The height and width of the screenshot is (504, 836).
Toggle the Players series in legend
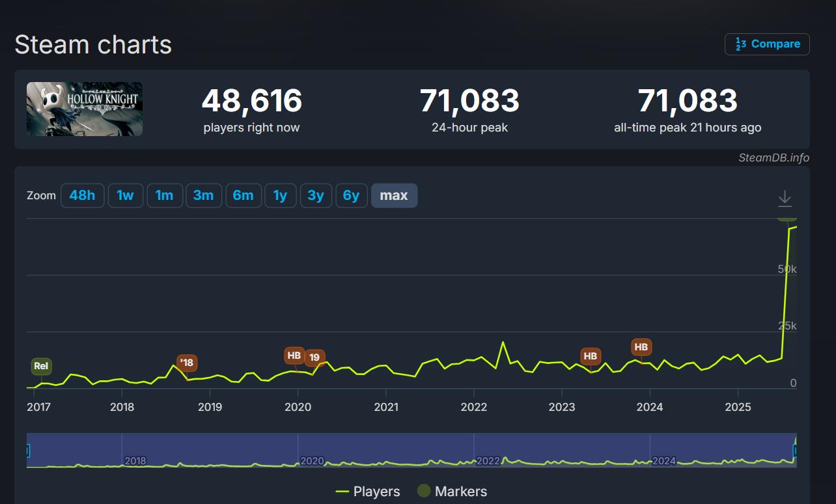[x=368, y=492]
